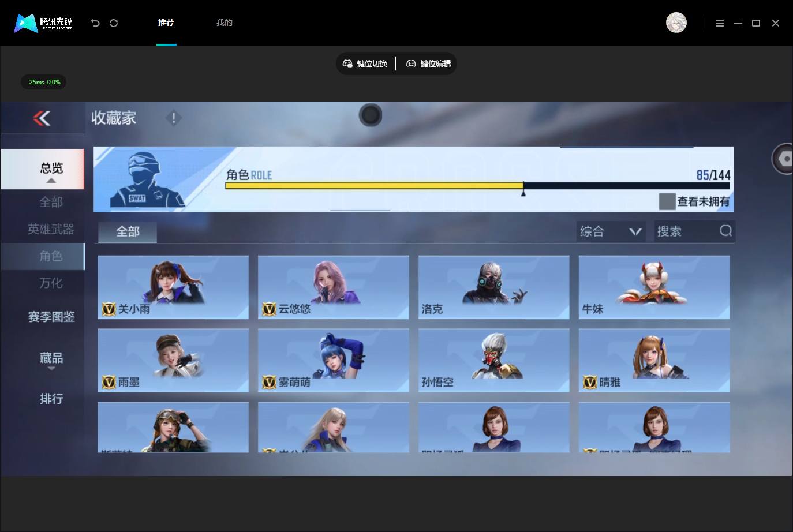Toggle the 查看未拥有 checkbox

click(x=667, y=201)
